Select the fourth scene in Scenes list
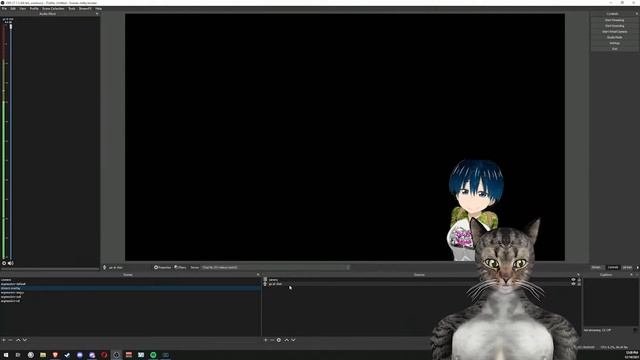The image size is (640, 360). [x=130, y=293]
